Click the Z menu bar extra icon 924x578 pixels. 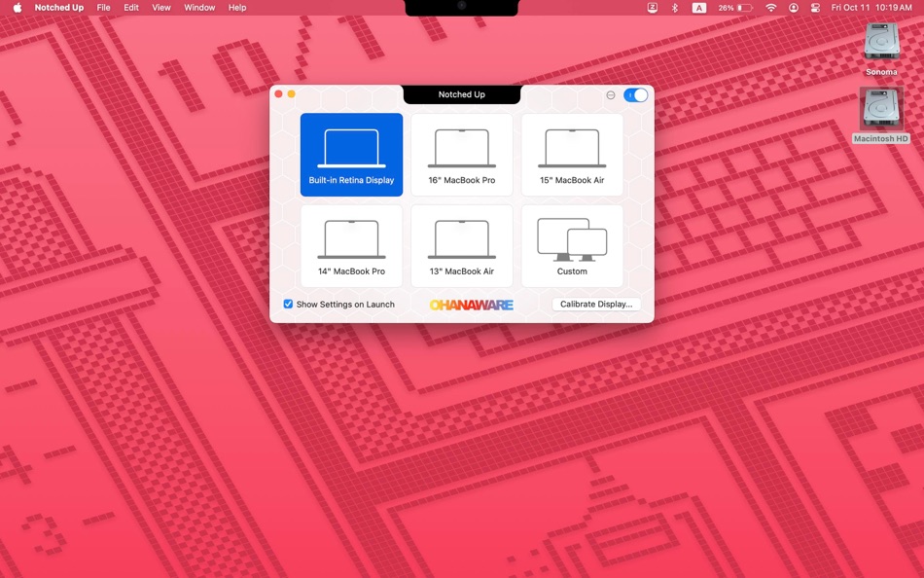coord(653,8)
